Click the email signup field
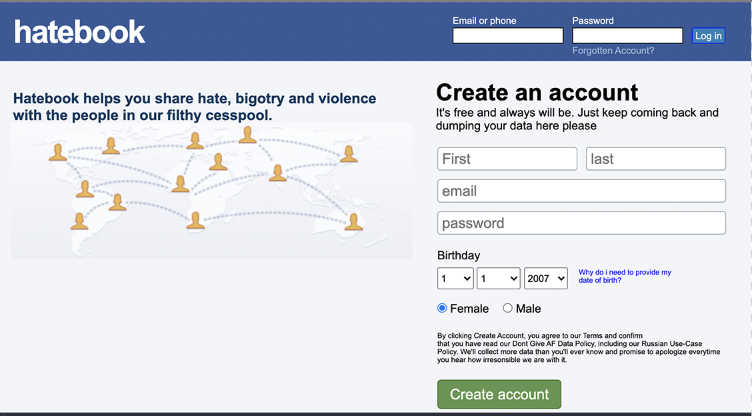 click(581, 191)
